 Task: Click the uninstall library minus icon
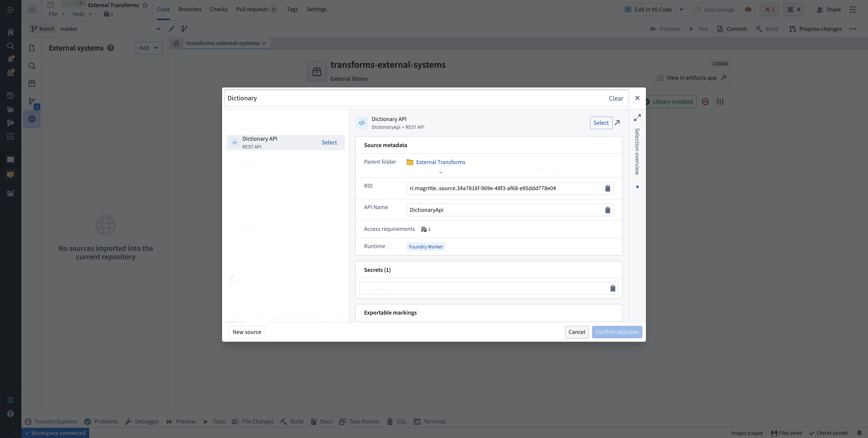705,102
